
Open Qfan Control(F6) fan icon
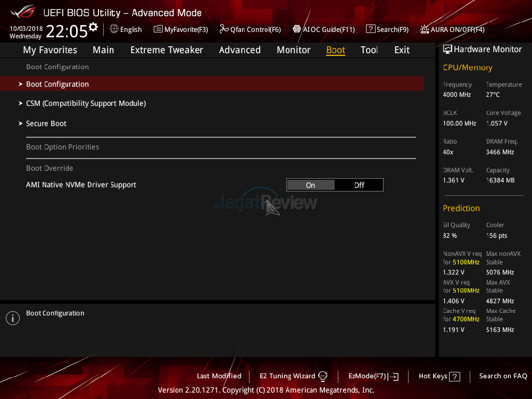tap(224, 29)
